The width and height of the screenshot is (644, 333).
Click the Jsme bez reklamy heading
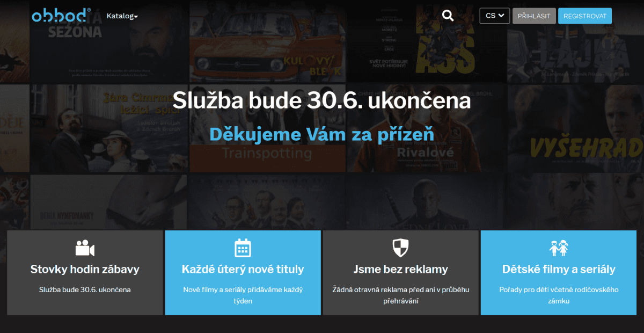pos(400,269)
